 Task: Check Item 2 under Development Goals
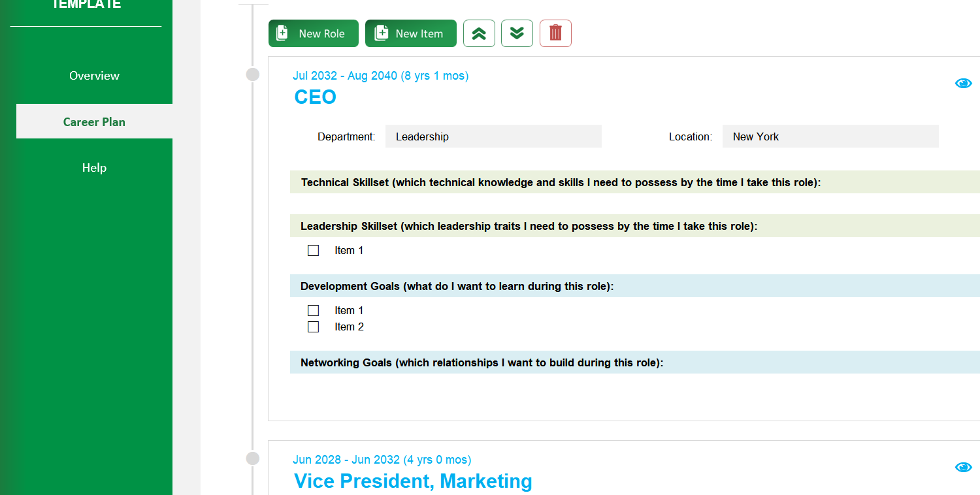tap(314, 327)
